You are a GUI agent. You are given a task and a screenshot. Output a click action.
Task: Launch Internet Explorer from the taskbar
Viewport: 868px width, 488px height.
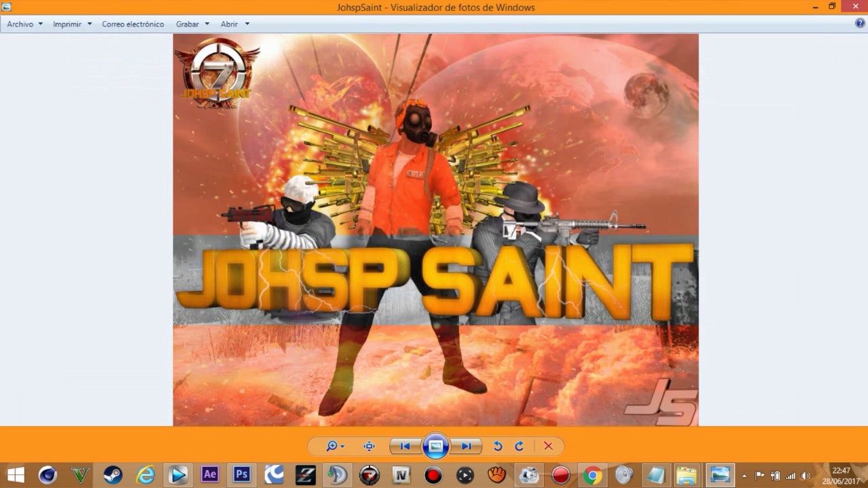pos(145,475)
